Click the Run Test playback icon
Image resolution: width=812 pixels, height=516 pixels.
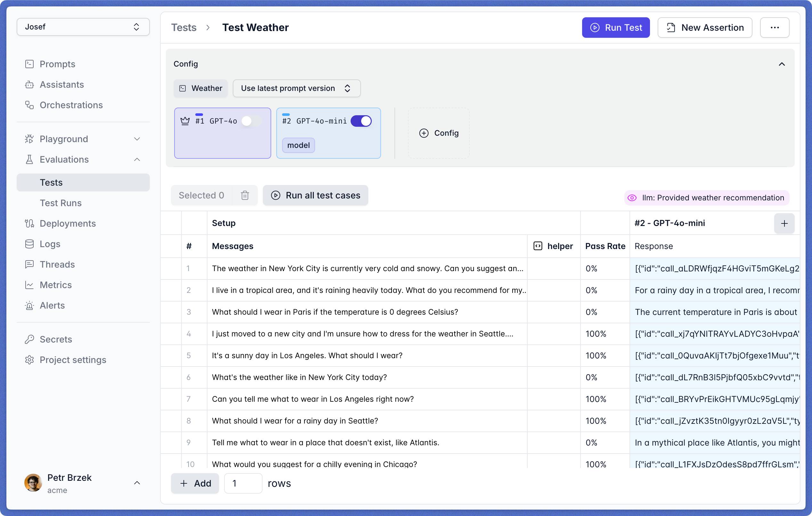click(x=595, y=27)
